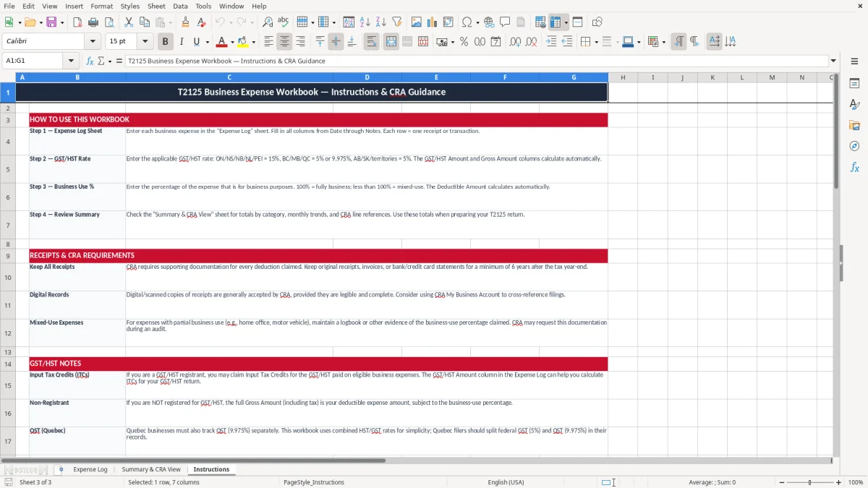Expand the Name Box dropdown
The width and height of the screenshot is (868, 488).
(71, 61)
